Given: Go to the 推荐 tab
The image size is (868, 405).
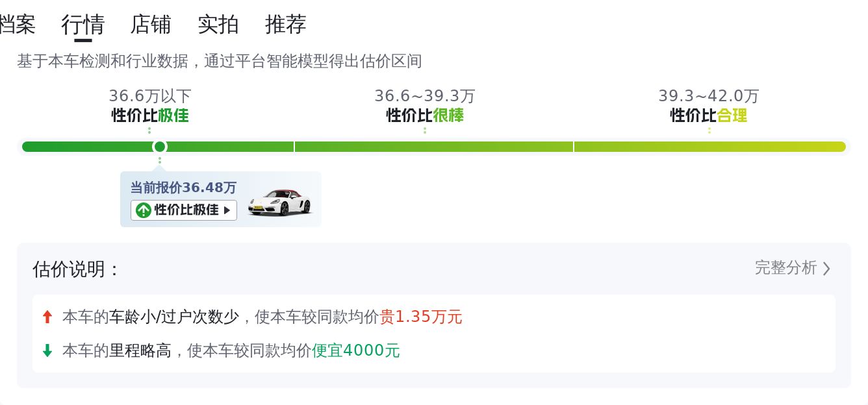Looking at the screenshot, I should (286, 25).
